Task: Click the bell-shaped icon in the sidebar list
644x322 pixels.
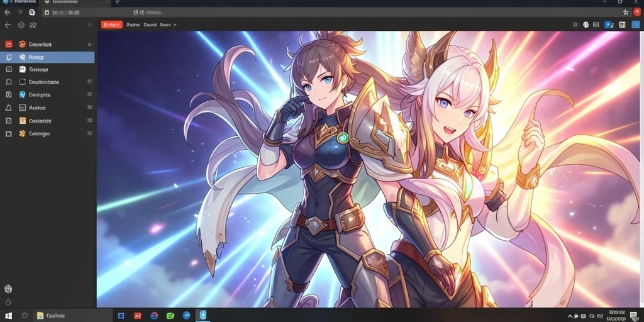Action: [9, 108]
